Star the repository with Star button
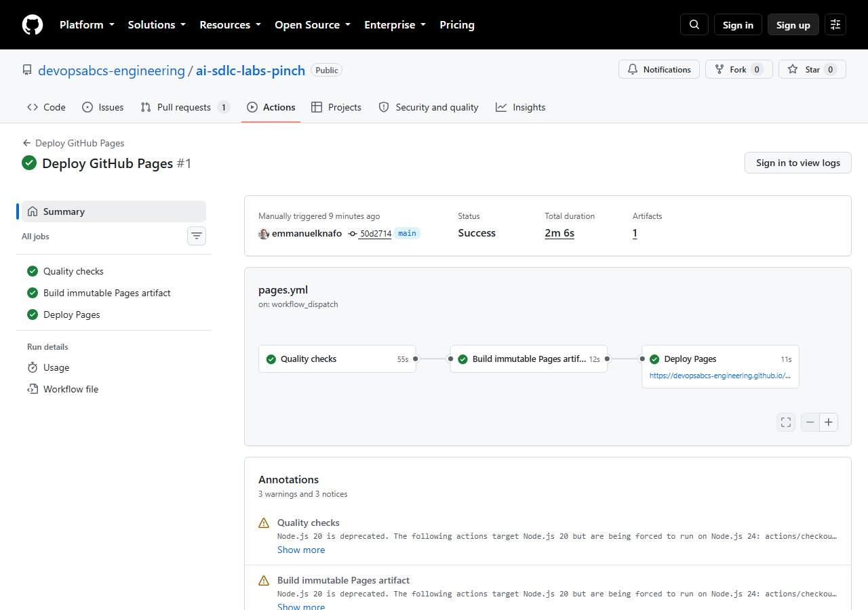 (x=812, y=69)
